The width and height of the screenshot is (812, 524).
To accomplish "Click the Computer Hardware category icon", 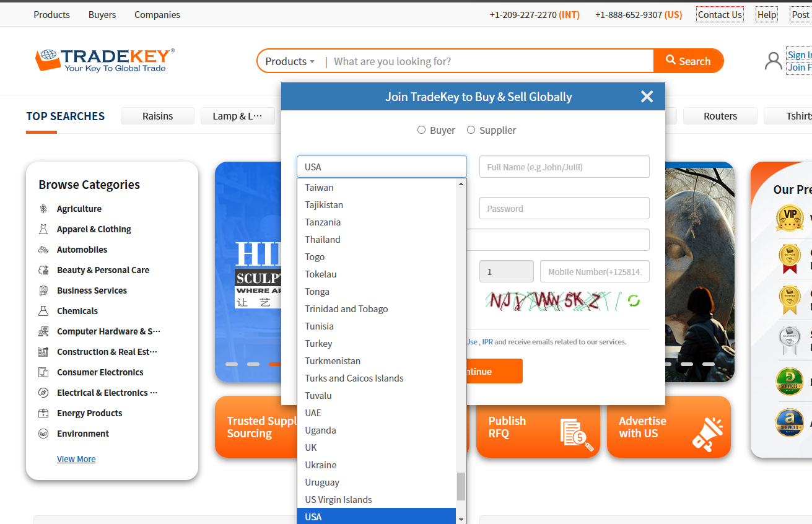I will (43, 331).
